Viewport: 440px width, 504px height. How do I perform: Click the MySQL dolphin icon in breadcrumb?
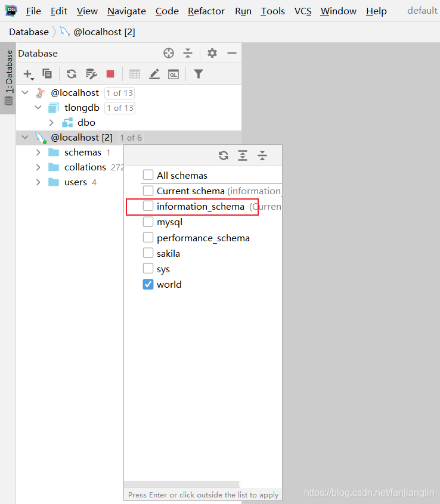(64, 32)
